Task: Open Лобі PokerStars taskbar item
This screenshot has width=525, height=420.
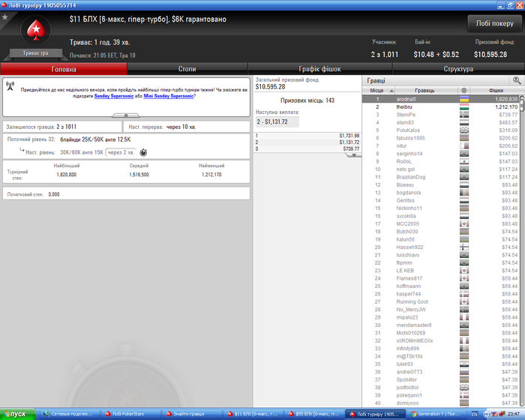Action: coord(131,414)
